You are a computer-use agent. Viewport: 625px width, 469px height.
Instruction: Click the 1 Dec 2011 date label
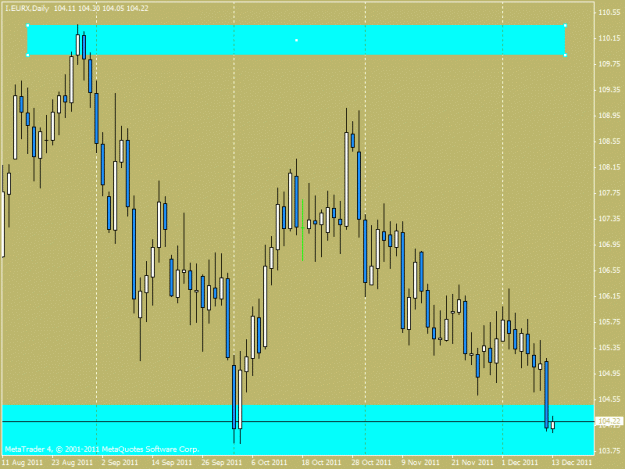tap(520, 463)
